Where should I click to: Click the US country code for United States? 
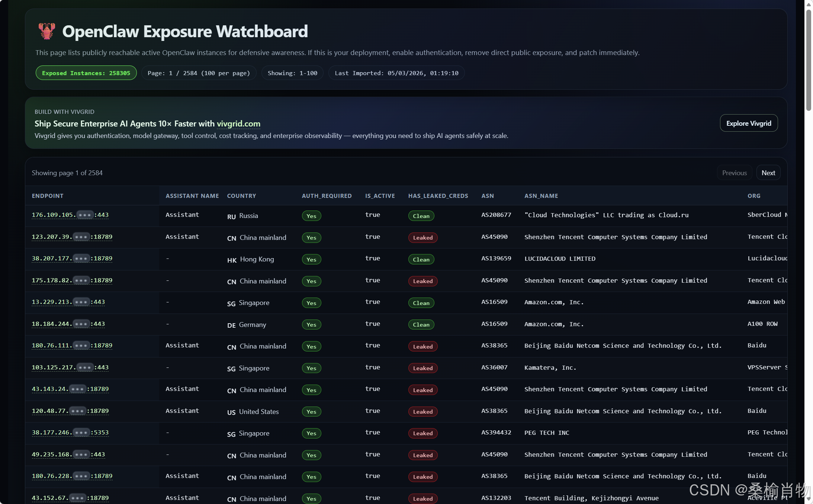click(231, 412)
